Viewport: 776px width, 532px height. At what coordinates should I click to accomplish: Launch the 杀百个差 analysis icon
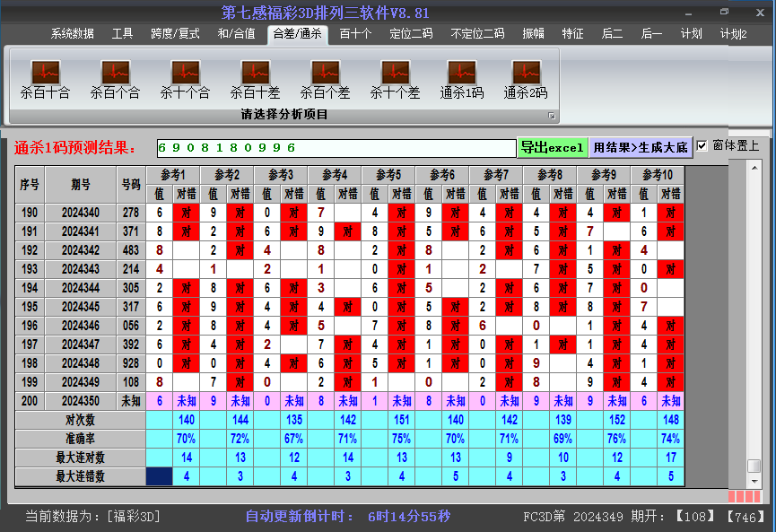click(325, 80)
